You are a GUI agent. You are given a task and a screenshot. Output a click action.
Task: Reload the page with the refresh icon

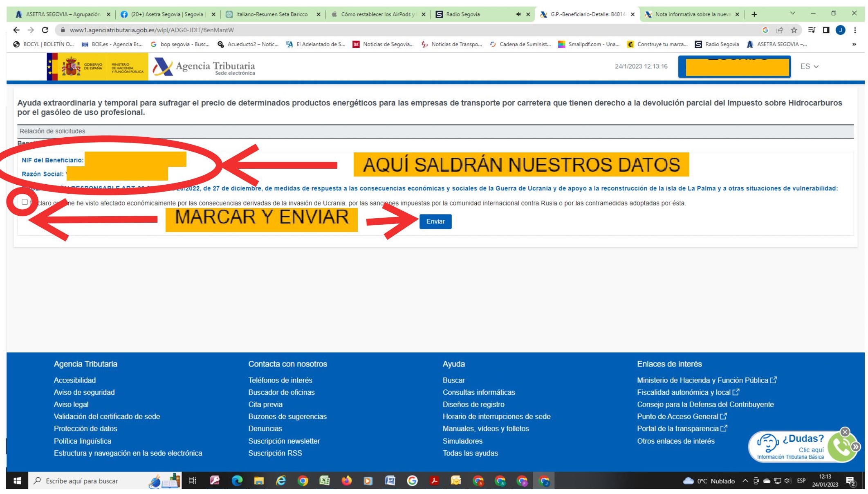[45, 30]
